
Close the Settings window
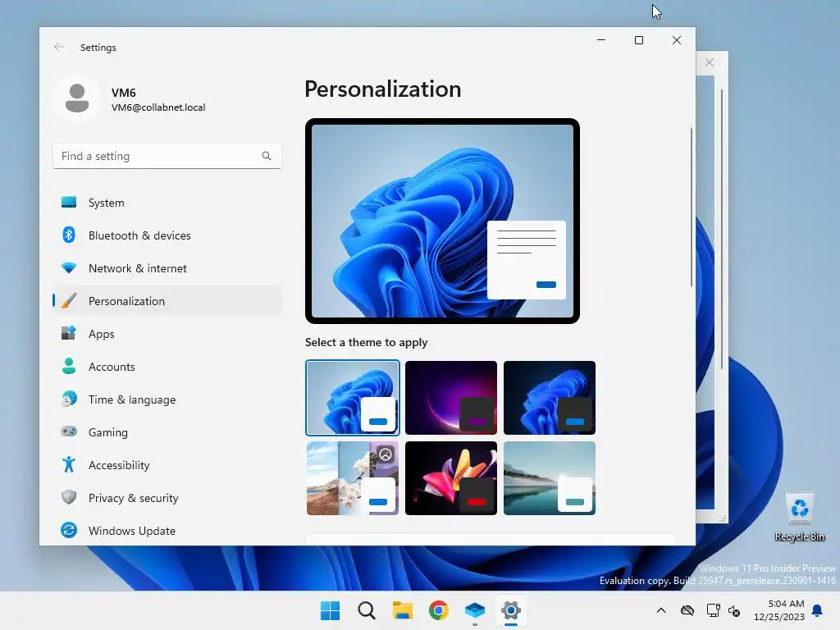(677, 40)
